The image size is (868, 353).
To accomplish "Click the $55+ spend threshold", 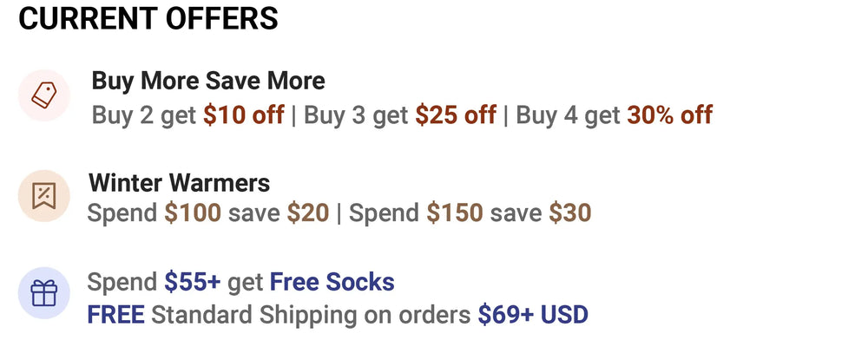I will click(193, 282).
